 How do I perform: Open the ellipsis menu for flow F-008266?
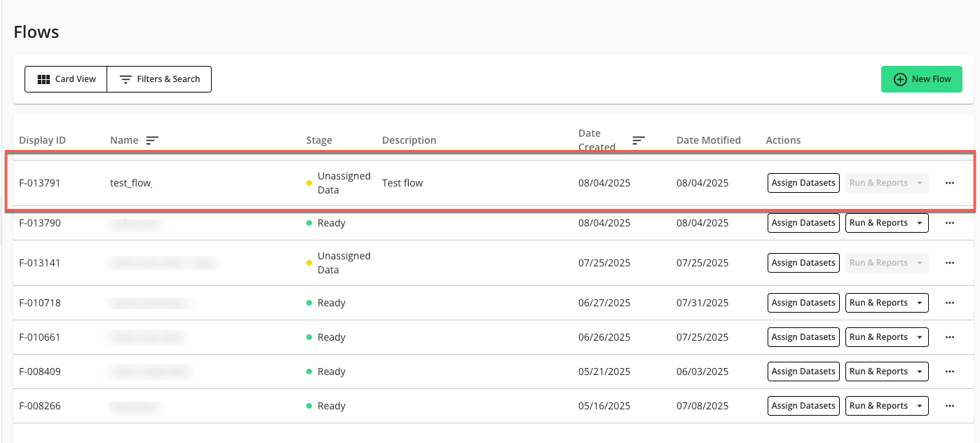[x=950, y=405]
